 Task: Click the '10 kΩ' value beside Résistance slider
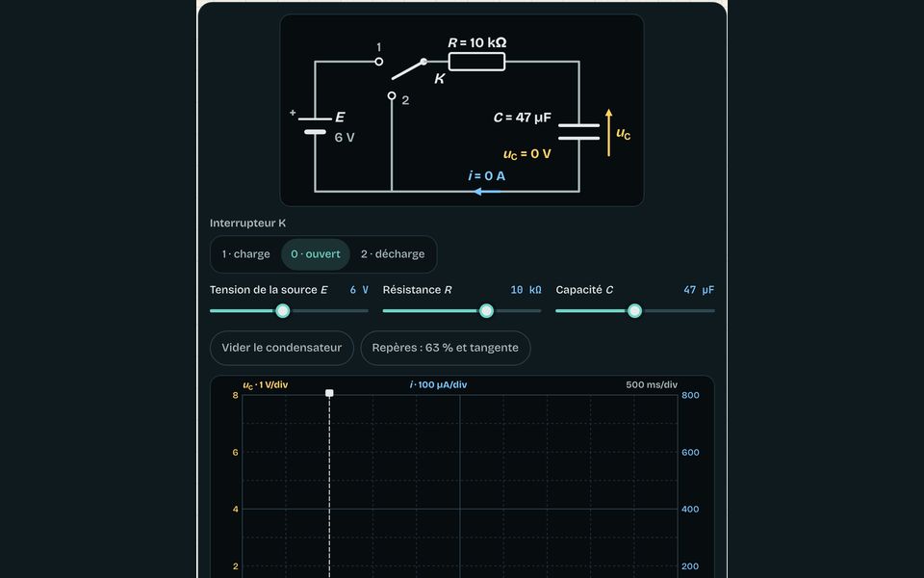(526, 290)
